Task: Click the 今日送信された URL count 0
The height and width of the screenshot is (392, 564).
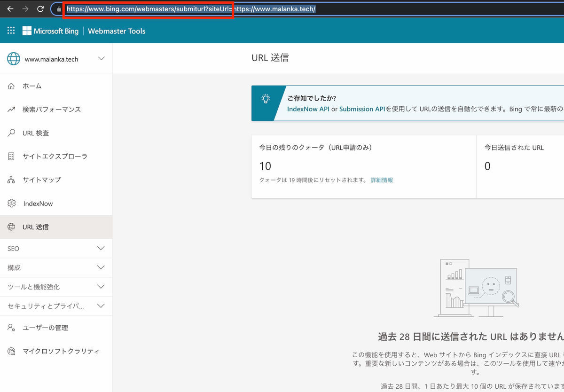Action: point(487,166)
